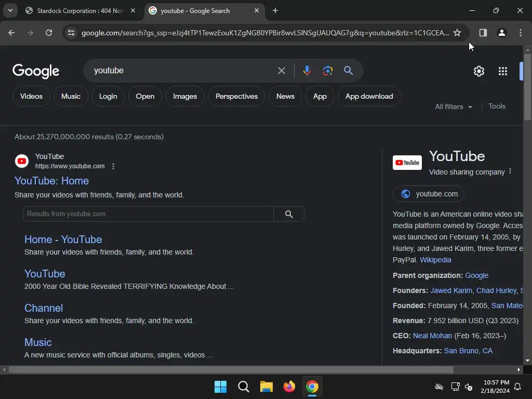Click scroll-right arrow on horizontal scrollbar
The height and width of the screenshot is (399, 532).
tap(519, 369)
